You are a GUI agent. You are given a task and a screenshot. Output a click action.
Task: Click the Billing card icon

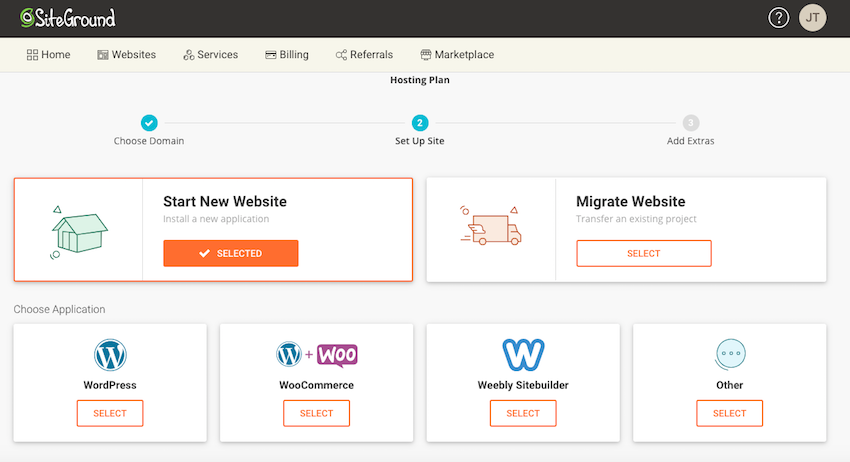[271, 55]
